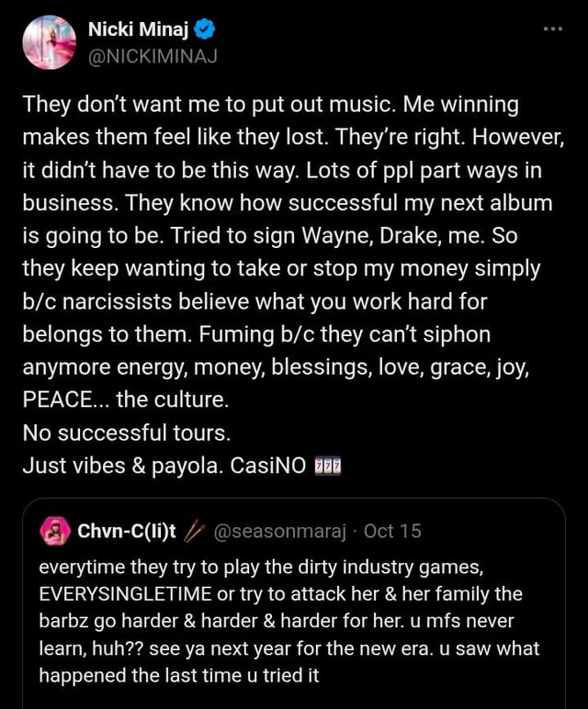Open the @seasonmaraj handle
Screen dimensions: 588x709
pyautogui.click(x=279, y=531)
